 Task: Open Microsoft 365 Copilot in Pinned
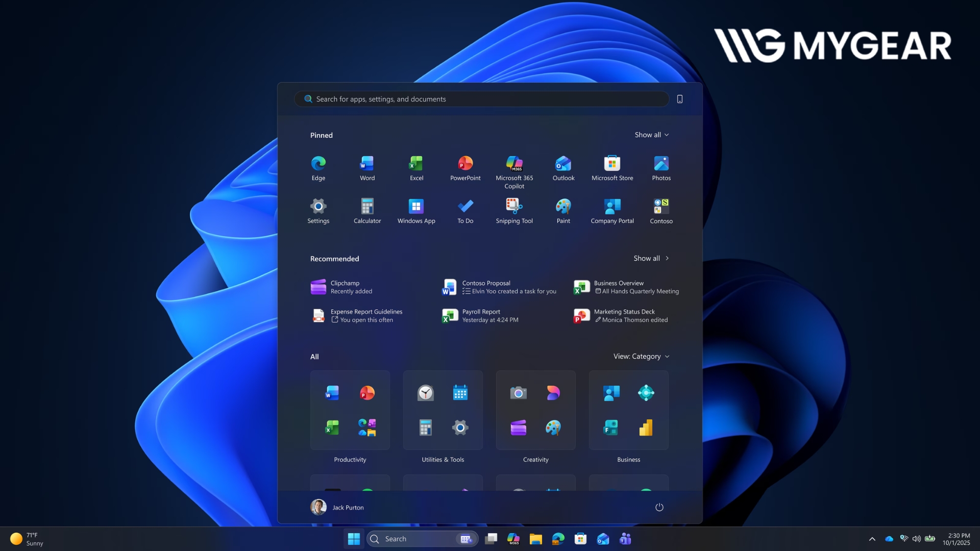click(514, 172)
